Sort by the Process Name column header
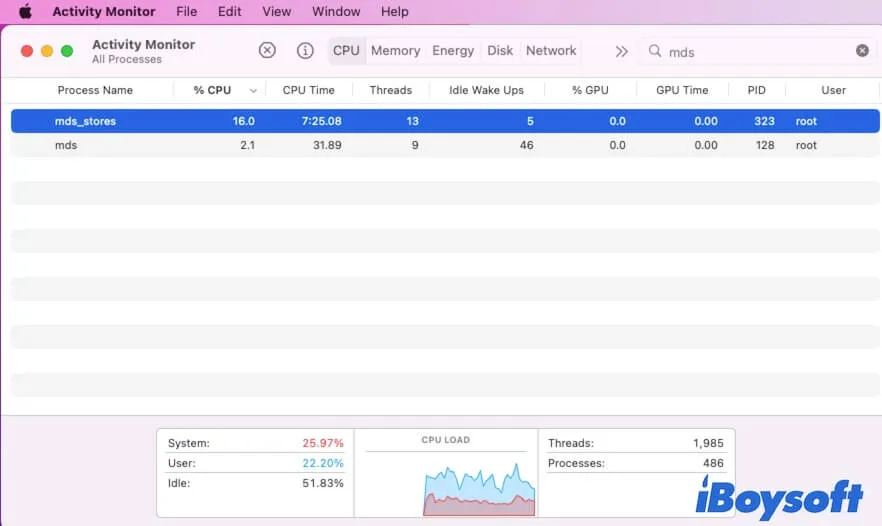The height and width of the screenshot is (526, 882). (x=95, y=90)
